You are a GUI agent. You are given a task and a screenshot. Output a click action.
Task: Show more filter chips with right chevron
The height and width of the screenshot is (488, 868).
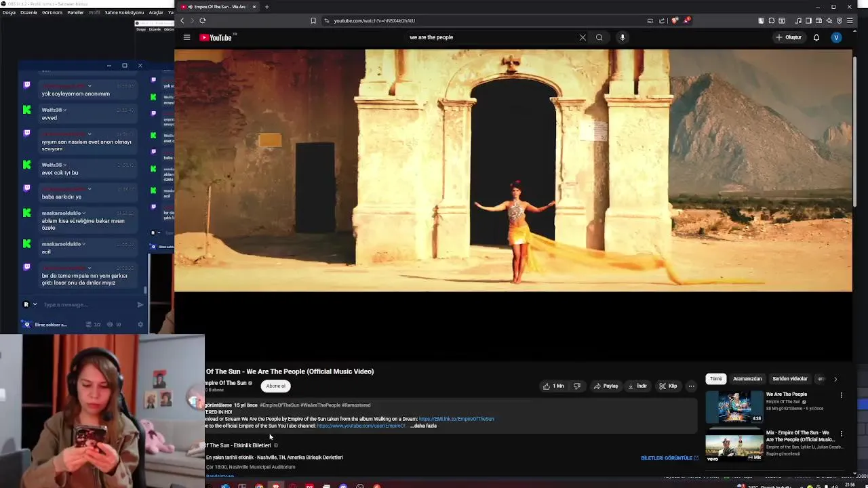tap(835, 379)
